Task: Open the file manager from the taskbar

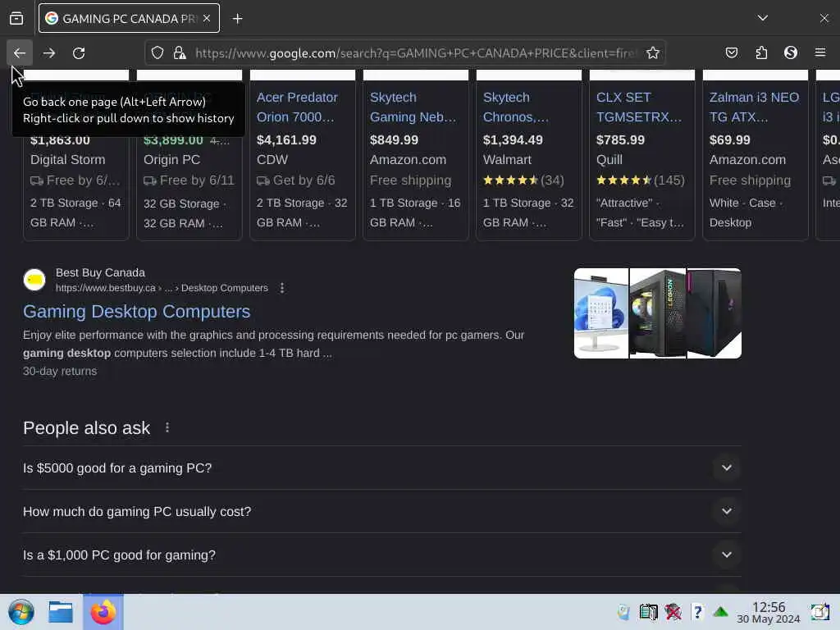Action: [x=61, y=612]
